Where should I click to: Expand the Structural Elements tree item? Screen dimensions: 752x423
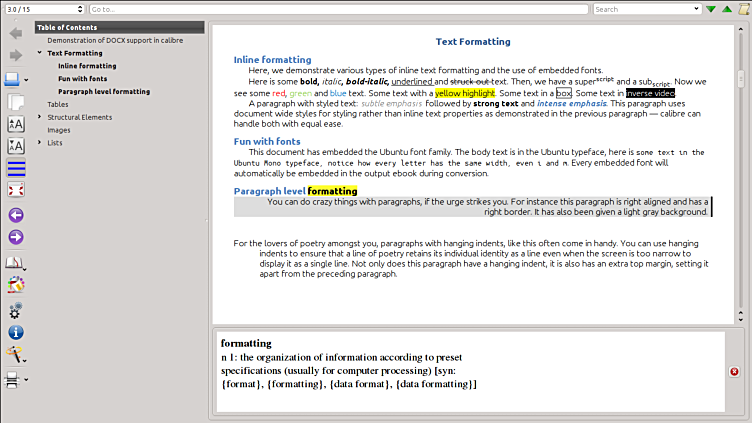(x=39, y=117)
